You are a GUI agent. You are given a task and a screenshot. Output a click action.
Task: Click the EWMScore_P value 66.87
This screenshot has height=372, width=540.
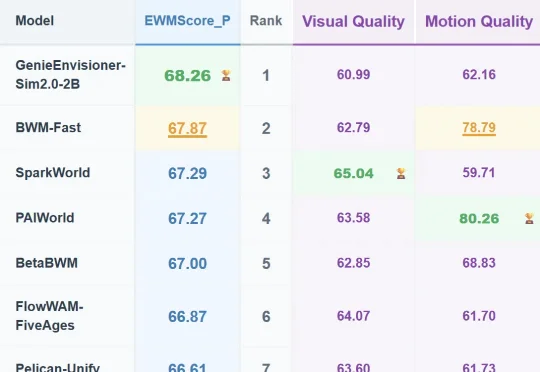(x=187, y=317)
